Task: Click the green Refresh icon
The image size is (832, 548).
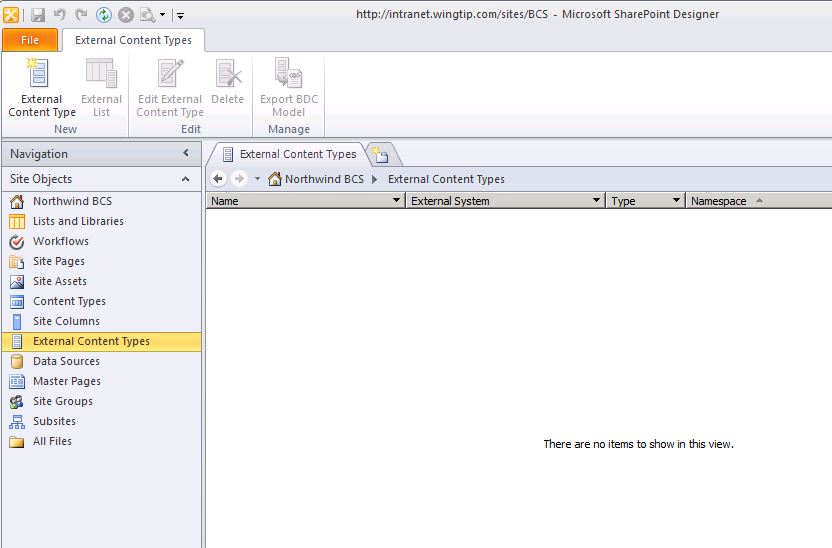Action: [104, 15]
